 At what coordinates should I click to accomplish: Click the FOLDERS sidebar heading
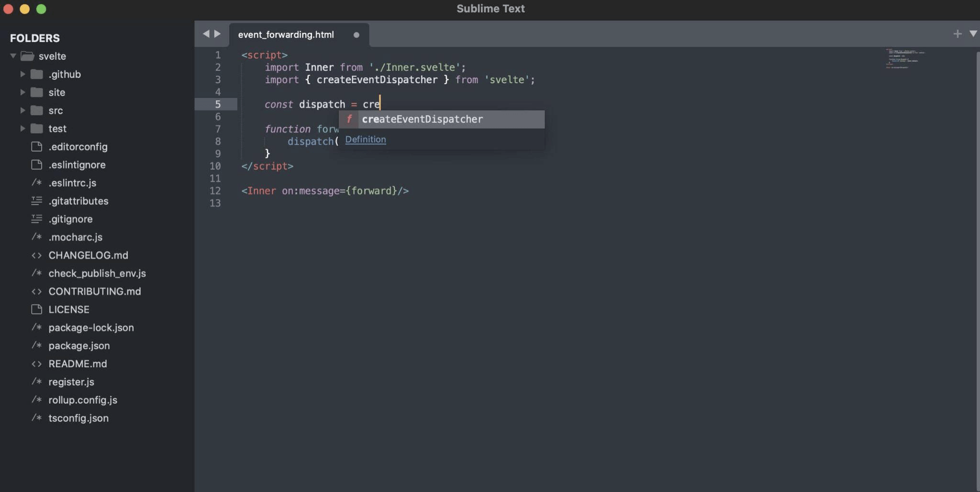click(x=35, y=38)
